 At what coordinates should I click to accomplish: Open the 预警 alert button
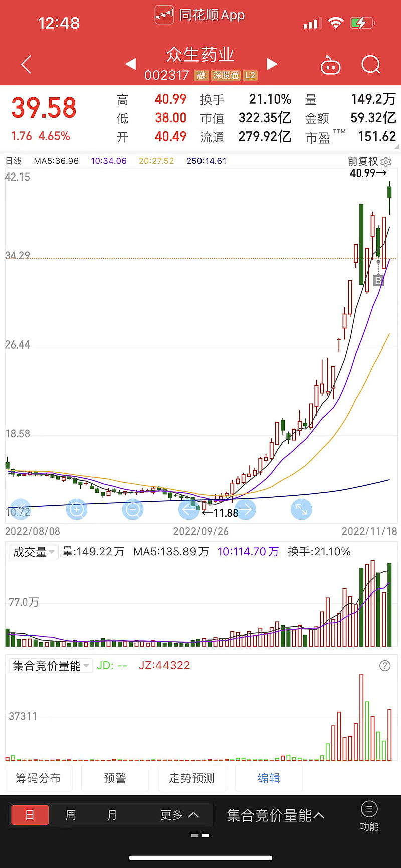(x=115, y=778)
